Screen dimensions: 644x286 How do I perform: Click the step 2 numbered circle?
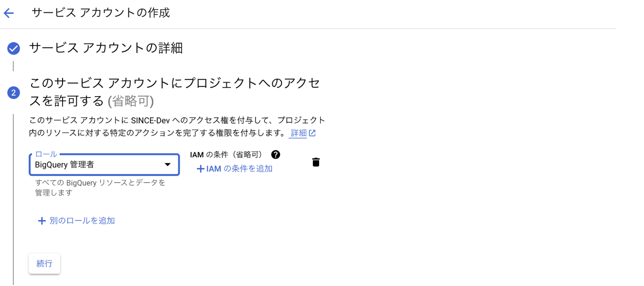13,92
